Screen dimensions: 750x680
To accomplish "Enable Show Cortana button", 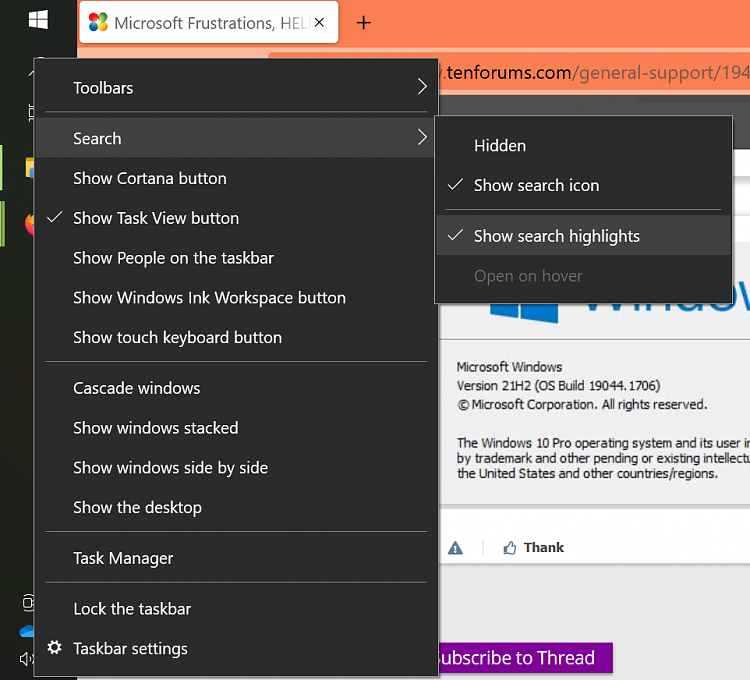I will coord(149,178).
